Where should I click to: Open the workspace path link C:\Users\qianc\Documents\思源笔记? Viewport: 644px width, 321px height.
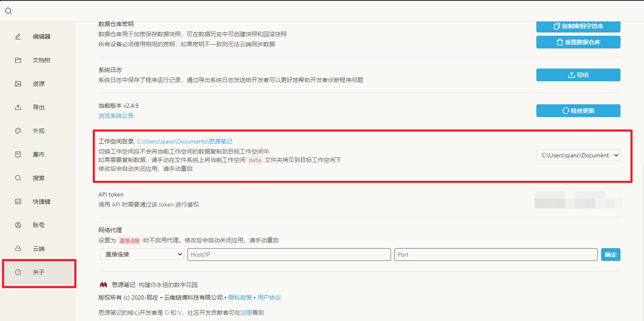tap(185, 141)
